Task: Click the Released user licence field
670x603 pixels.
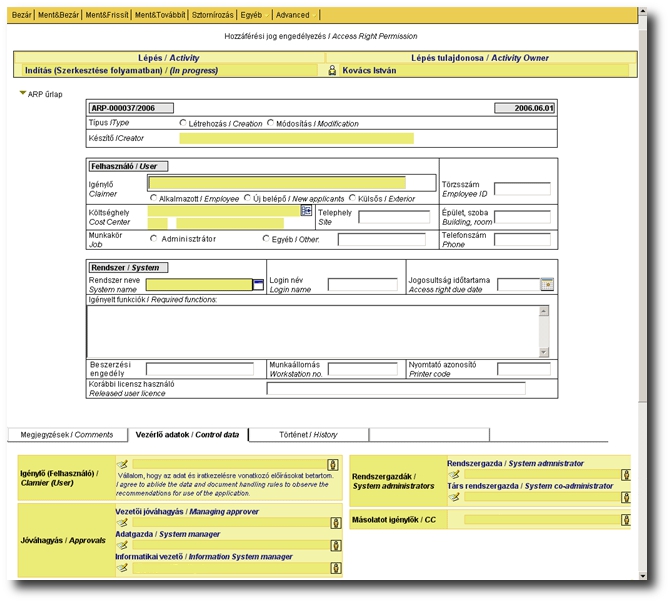Action: [396, 388]
